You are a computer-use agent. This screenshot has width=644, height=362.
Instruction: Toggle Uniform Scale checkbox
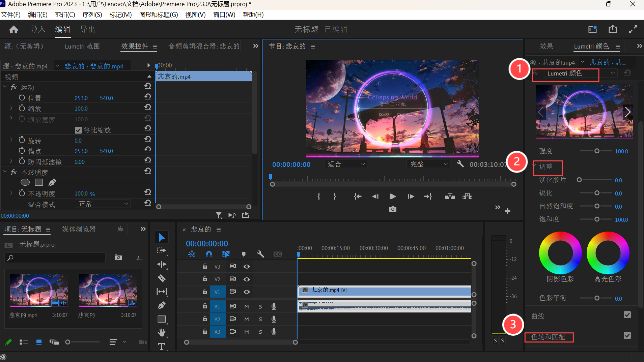(78, 130)
